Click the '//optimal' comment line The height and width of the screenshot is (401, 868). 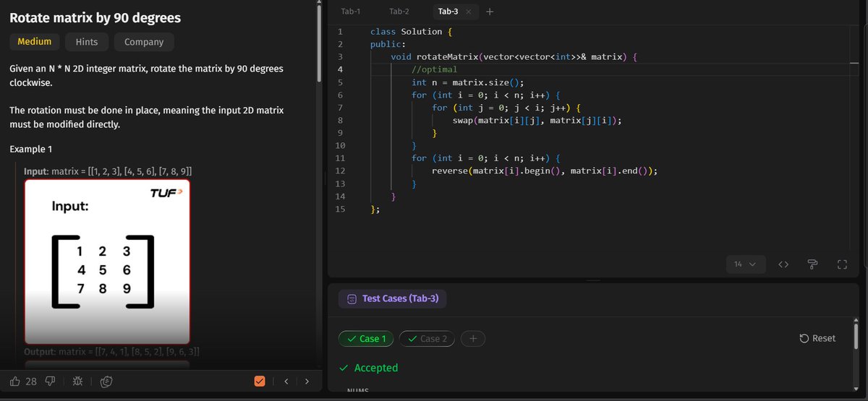(x=434, y=70)
